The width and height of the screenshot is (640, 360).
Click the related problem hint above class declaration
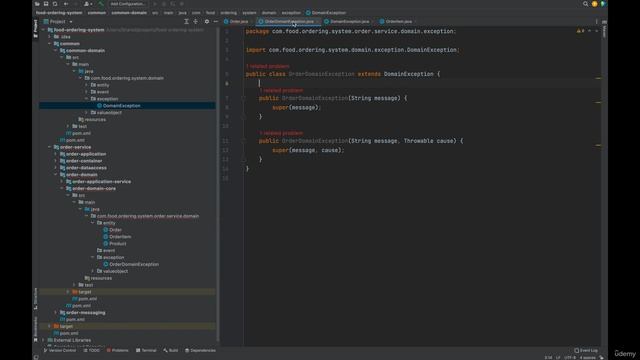(x=268, y=66)
